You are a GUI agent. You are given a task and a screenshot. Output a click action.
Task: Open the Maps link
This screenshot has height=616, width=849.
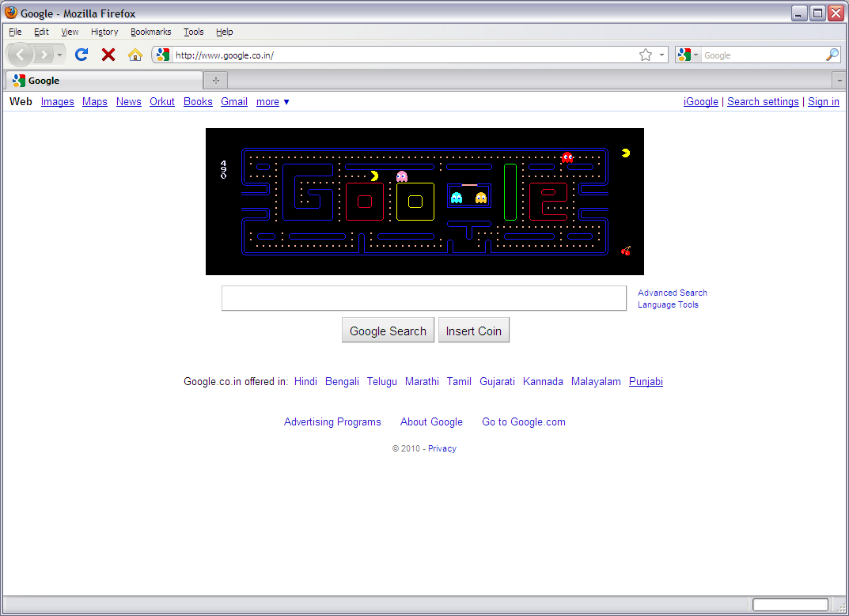click(95, 102)
